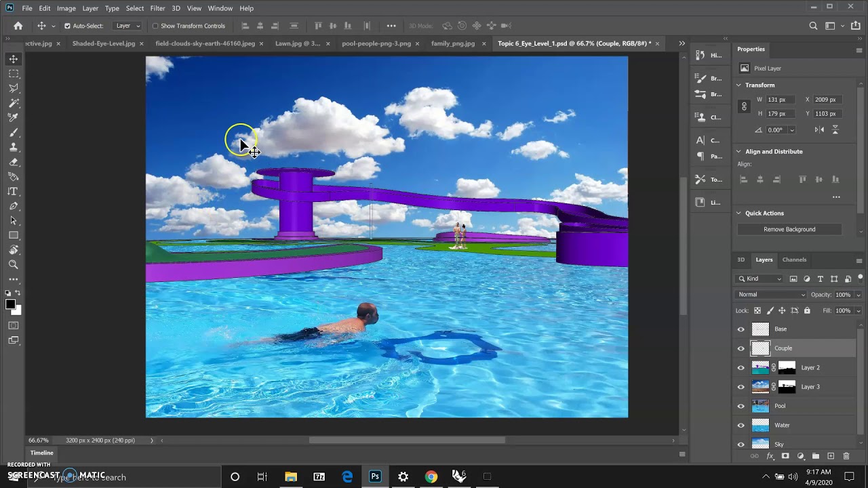This screenshot has height=488, width=868.
Task: Open the Kind filter dropdown
Action: [x=760, y=279]
